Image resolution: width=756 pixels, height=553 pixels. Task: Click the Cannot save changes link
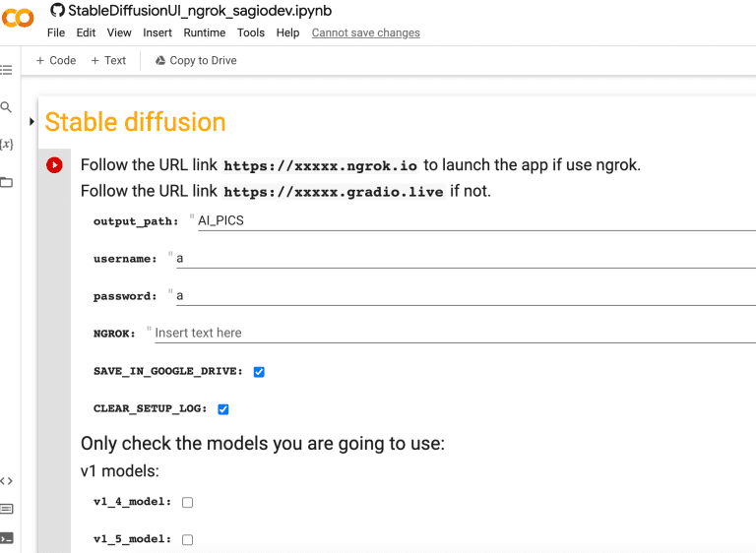pyautogui.click(x=365, y=32)
